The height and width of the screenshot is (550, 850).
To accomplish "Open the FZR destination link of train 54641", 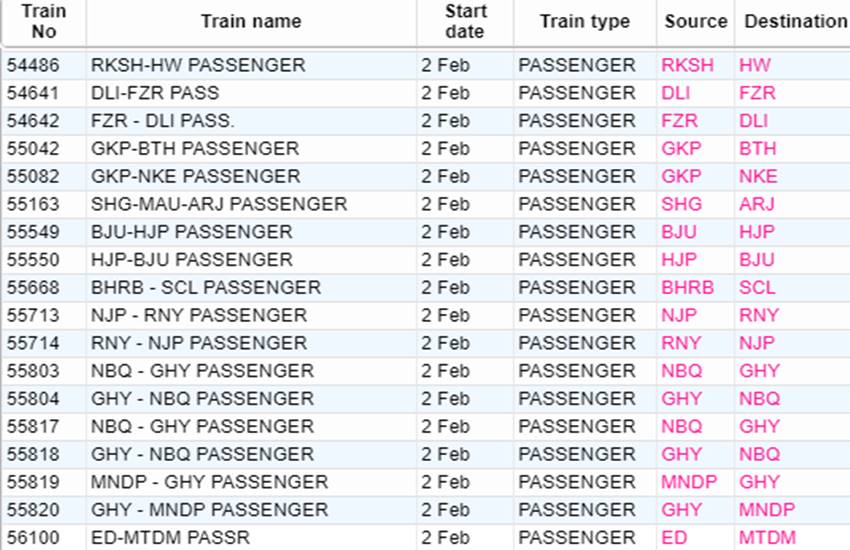I will pyautogui.click(x=757, y=93).
